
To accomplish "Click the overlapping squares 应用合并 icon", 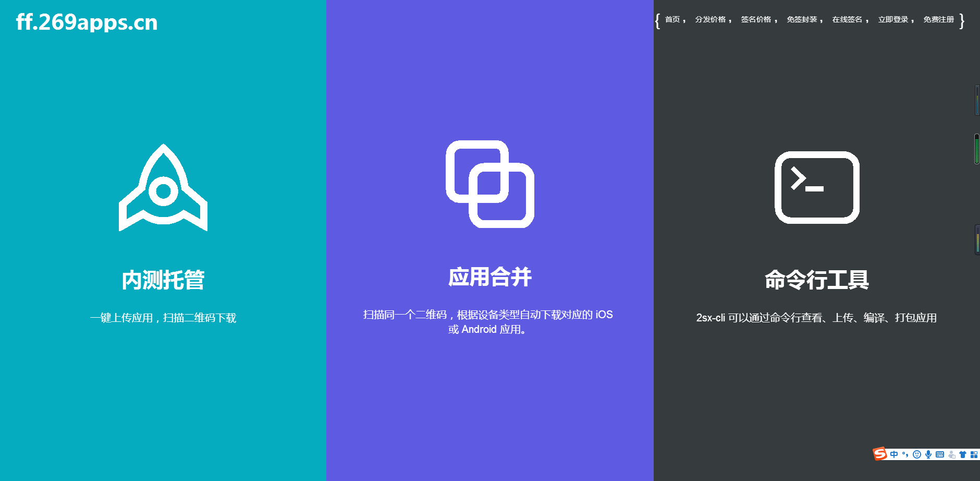I will coord(490,184).
